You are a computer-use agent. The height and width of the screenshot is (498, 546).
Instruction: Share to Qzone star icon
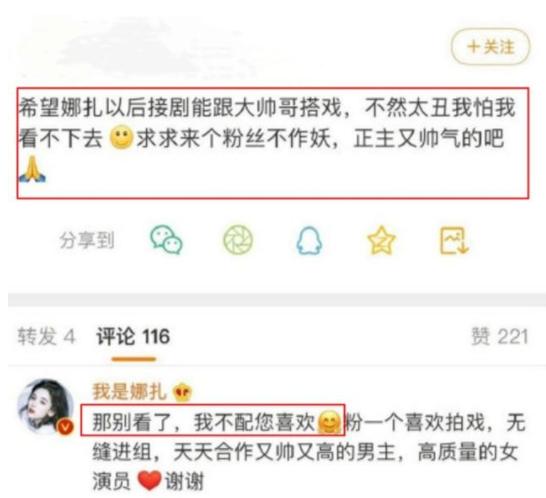[x=381, y=240]
